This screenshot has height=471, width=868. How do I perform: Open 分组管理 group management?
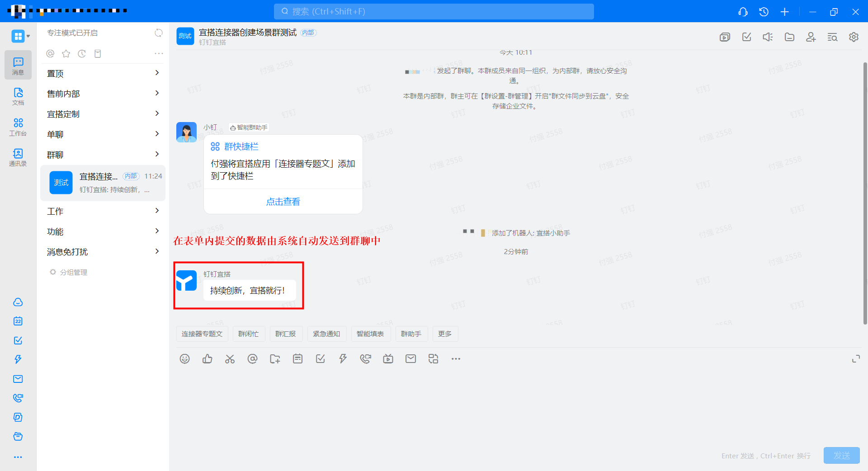(x=69, y=272)
